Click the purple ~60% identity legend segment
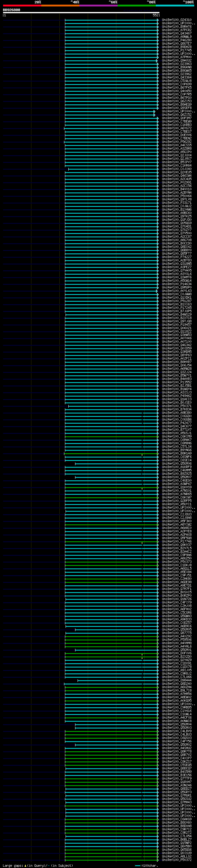 [x=98, y=6]
